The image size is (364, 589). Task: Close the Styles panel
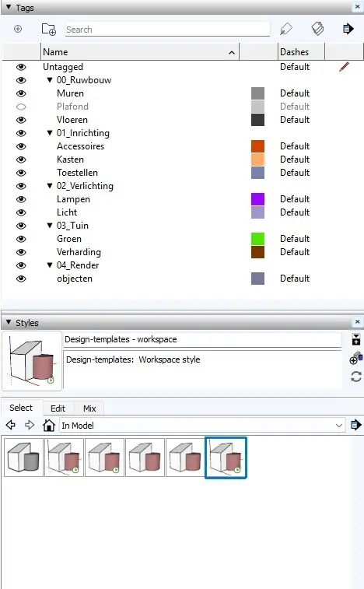click(x=357, y=322)
